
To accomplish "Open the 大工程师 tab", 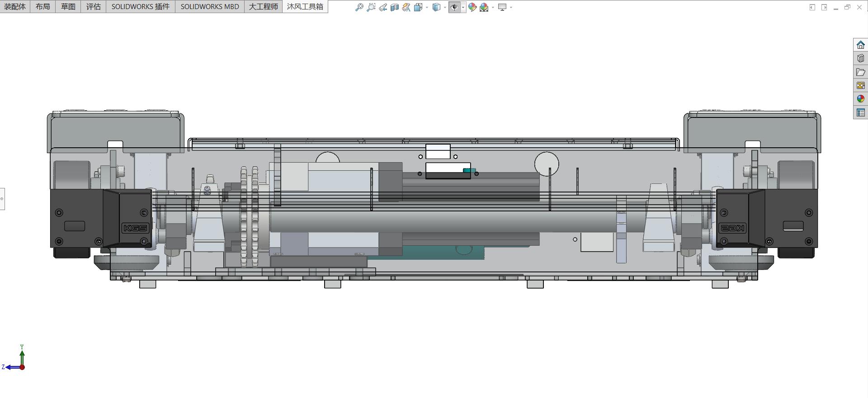I will (264, 7).
